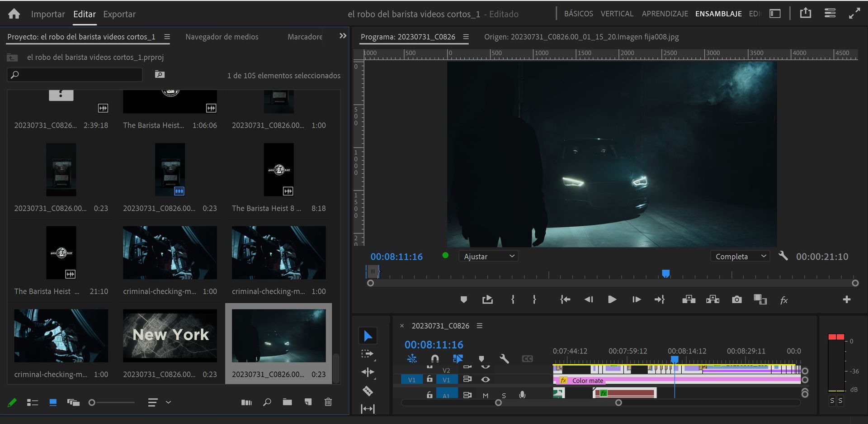Select the ENSAMBLAJE workspace

tap(718, 14)
